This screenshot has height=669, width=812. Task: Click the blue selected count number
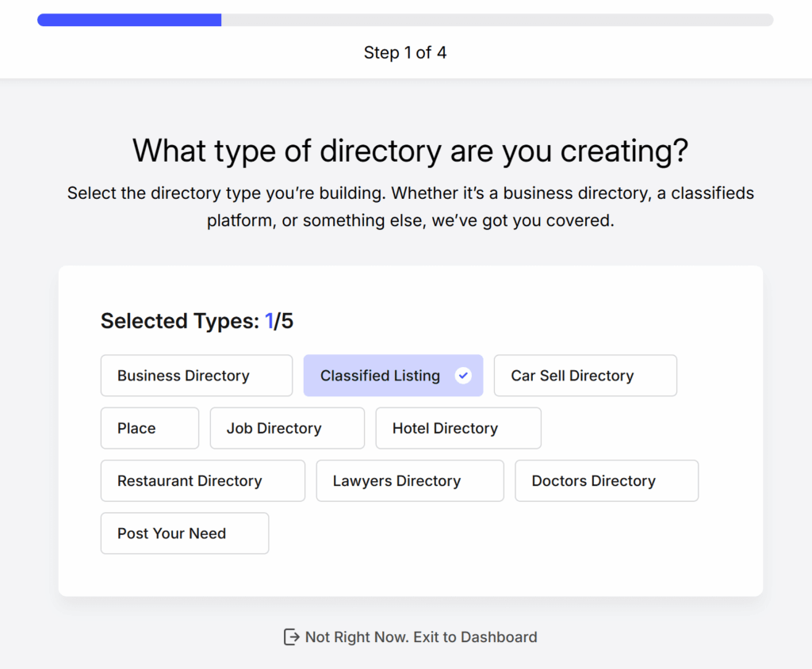click(x=269, y=321)
